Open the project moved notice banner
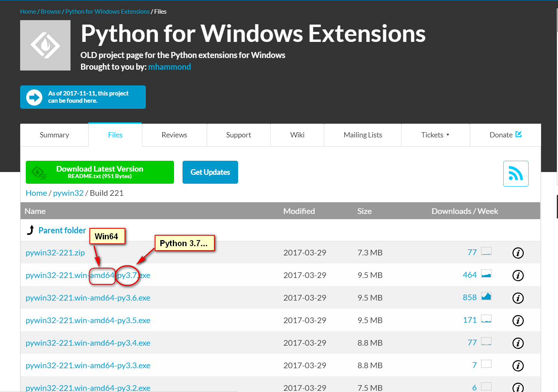 point(83,97)
